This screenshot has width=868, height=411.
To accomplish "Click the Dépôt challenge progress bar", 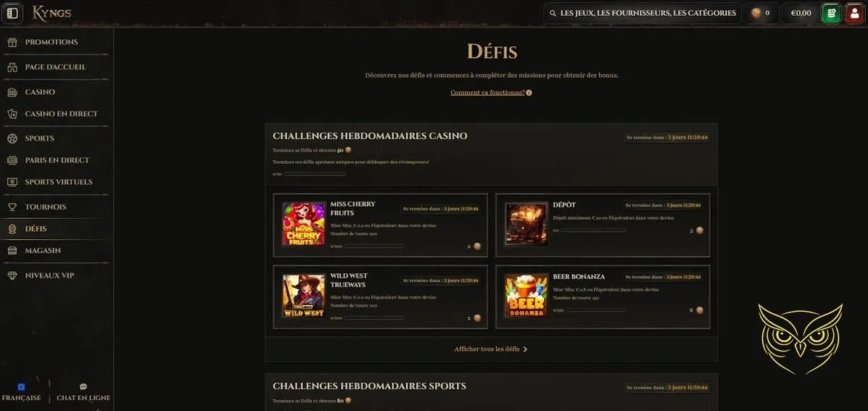I will click(x=593, y=231).
